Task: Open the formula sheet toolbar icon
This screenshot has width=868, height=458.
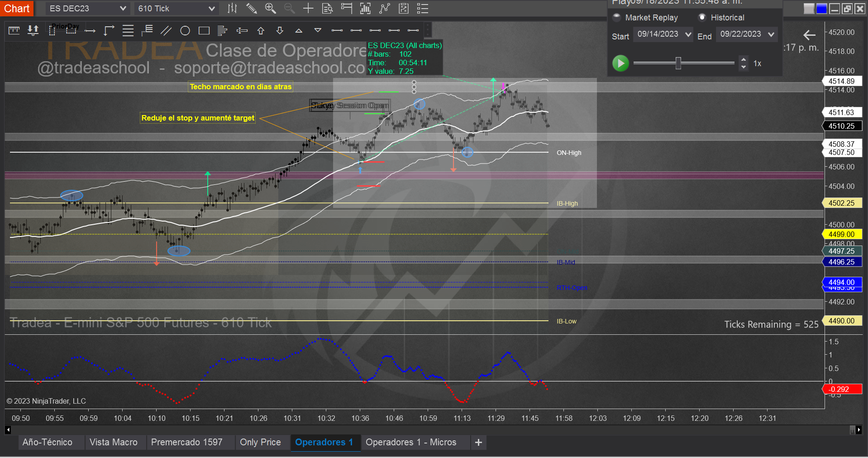Action: (x=403, y=8)
